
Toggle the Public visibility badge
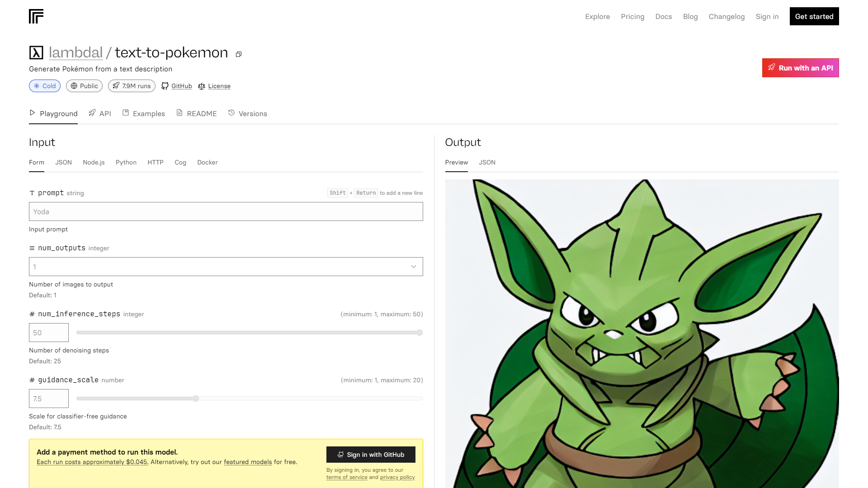[84, 86]
